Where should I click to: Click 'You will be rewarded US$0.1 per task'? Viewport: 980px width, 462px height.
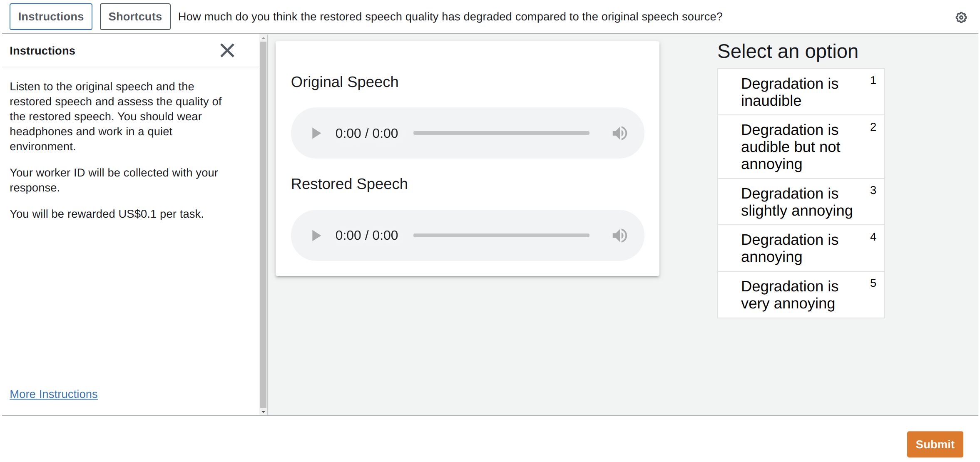pos(107,214)
